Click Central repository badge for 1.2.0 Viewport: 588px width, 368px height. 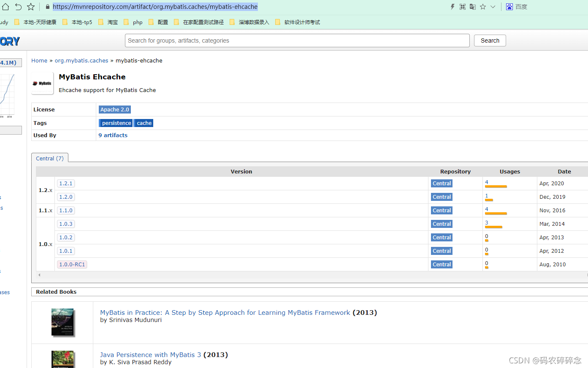[x=442, y=197]
